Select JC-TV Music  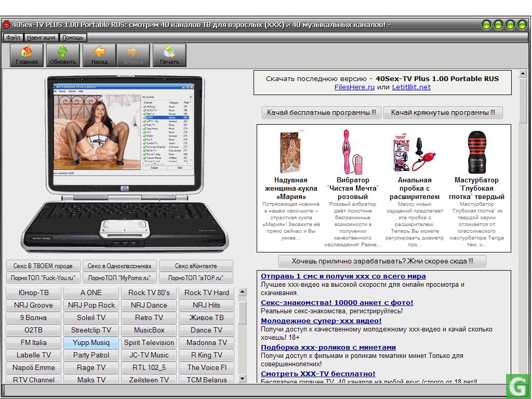(149, 355)
